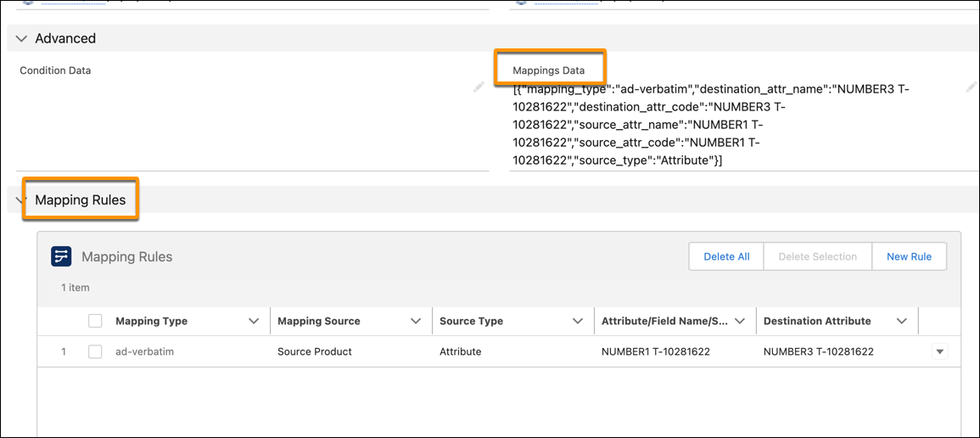Click the Mapping Rules list icon

61,256
